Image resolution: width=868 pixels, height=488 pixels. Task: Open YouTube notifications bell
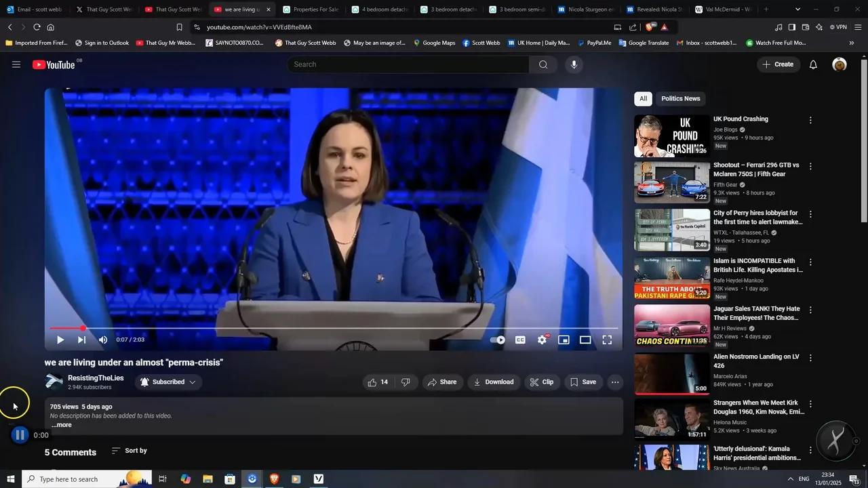[813, 64]
